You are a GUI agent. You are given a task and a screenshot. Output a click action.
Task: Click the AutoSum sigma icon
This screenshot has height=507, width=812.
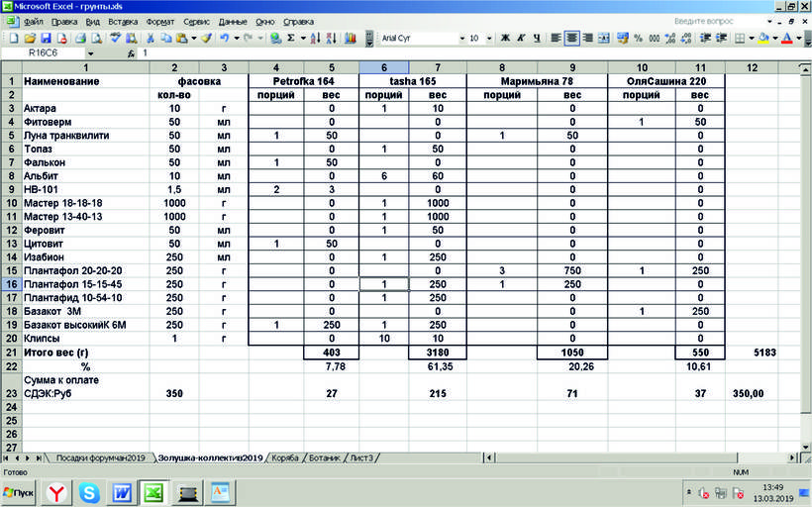tap(292, 38)
